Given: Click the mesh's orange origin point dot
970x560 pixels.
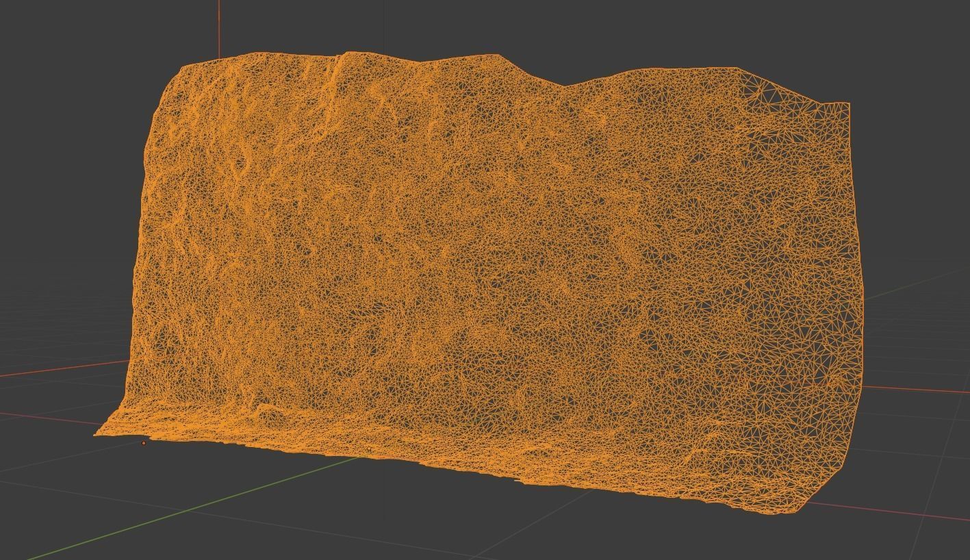Looking at the screenshot, I should [x=144, y=444].
